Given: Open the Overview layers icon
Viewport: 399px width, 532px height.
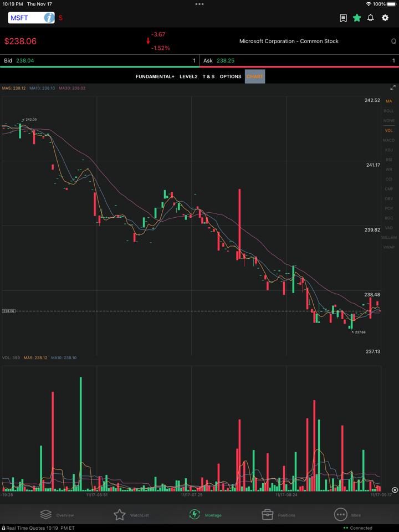Looking at the screenshot, I should pos(46,515).
